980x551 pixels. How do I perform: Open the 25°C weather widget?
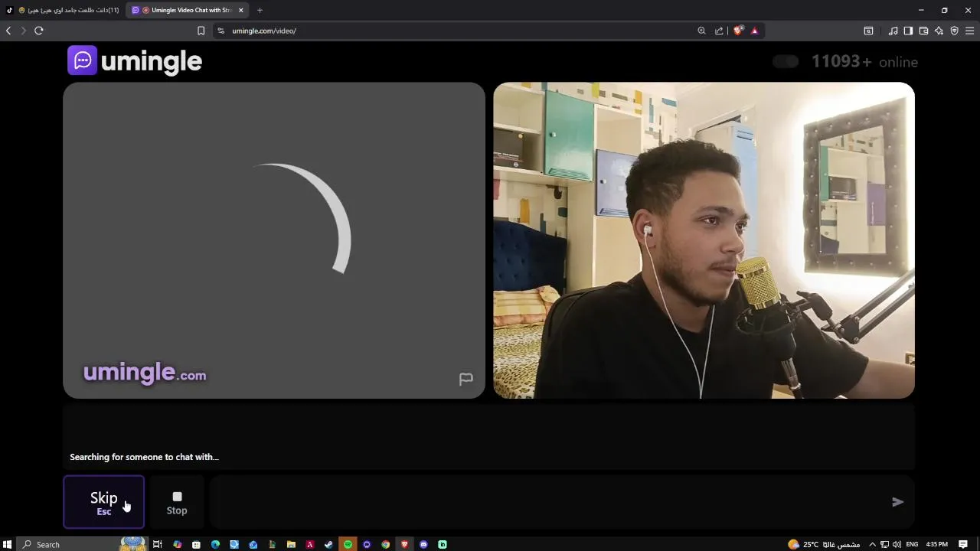(823, 544)
